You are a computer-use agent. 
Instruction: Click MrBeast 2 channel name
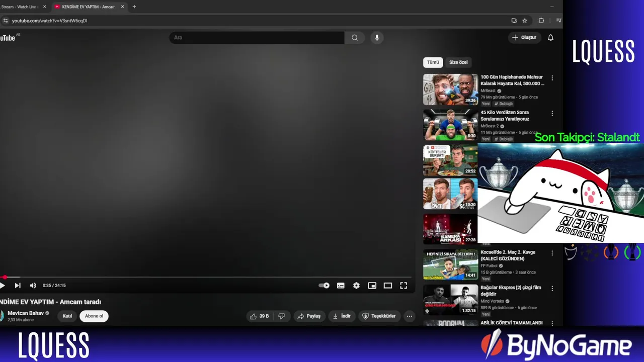click(490, 126)
